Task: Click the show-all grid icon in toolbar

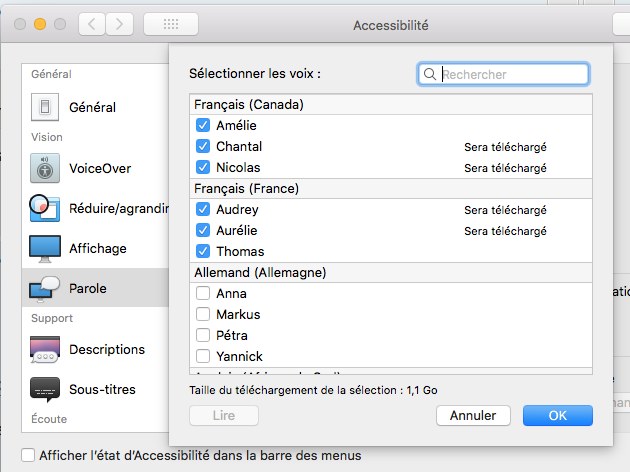Action: click(170, 24)
